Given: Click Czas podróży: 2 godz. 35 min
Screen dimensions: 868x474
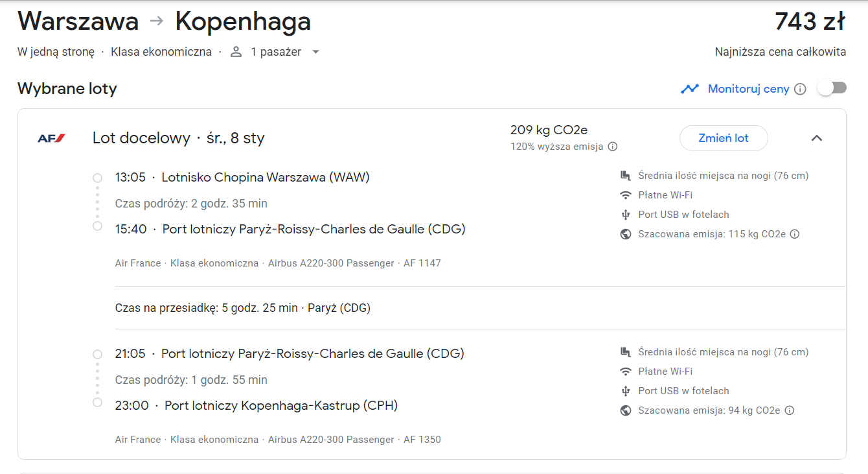Looking at the screenshot, I should pyautogui.click(x=191, y=204).
